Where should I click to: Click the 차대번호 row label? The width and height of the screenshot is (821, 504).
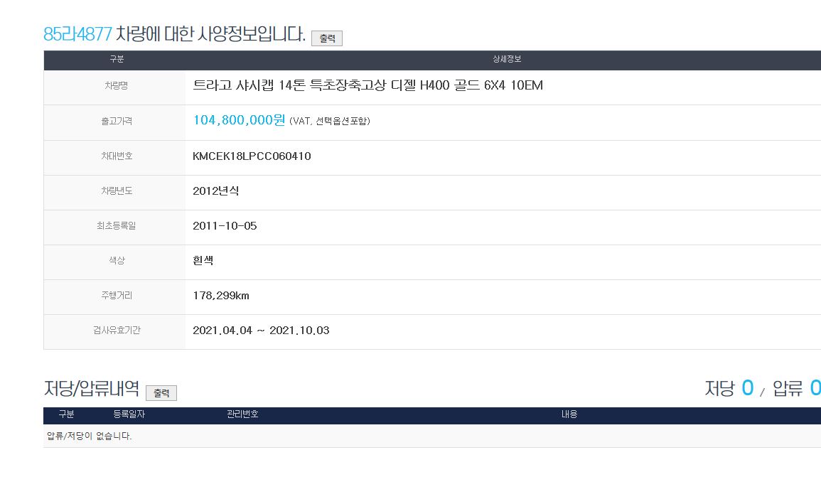(x=117, y=156)
